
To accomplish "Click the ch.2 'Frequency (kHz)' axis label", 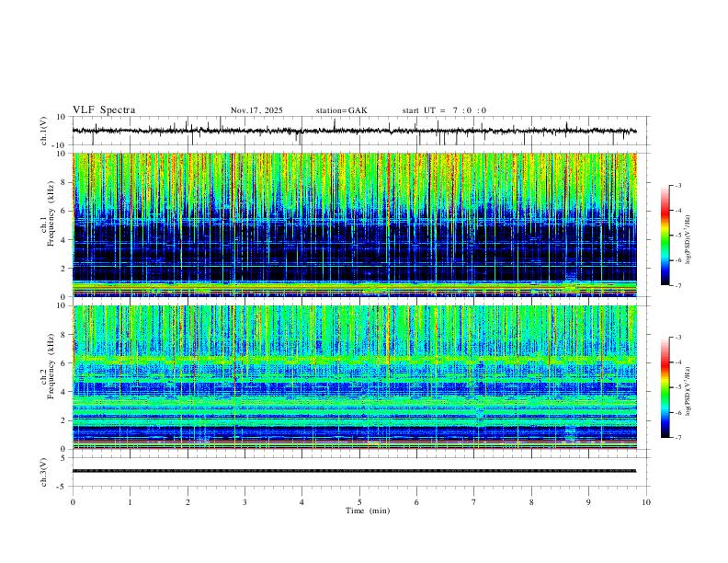I will 51,365.
